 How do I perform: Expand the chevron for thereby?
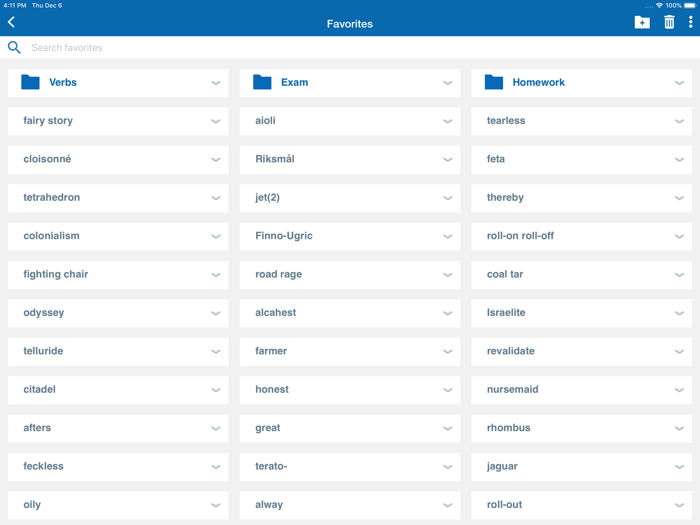pos(679,198)
